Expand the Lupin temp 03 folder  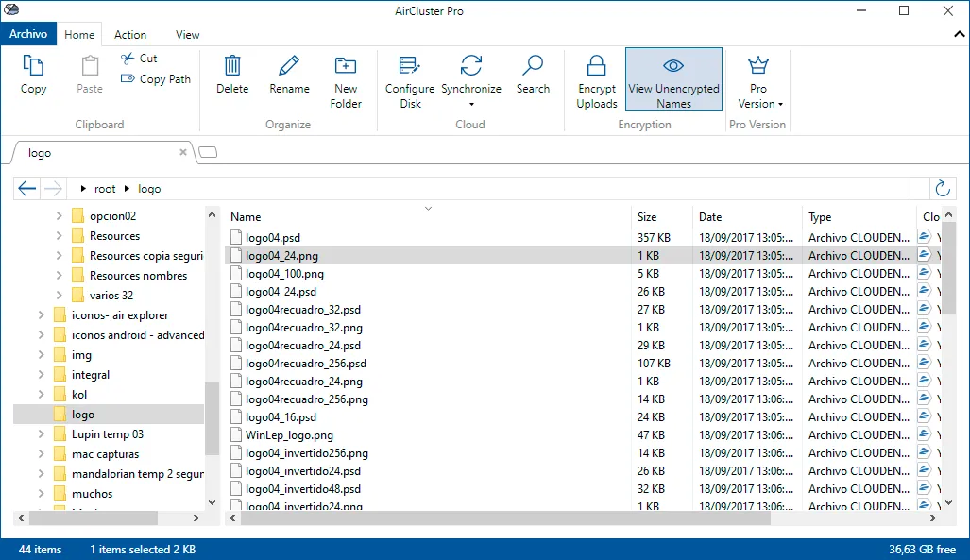point(41,433)
